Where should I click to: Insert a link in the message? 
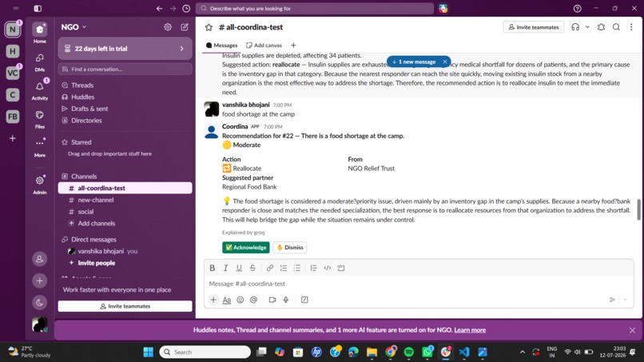270,268
